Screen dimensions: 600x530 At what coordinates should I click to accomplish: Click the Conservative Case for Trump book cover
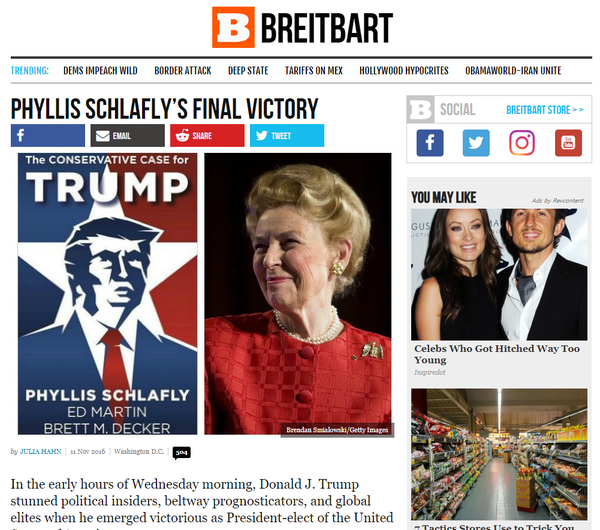click(x=108, y=294)
